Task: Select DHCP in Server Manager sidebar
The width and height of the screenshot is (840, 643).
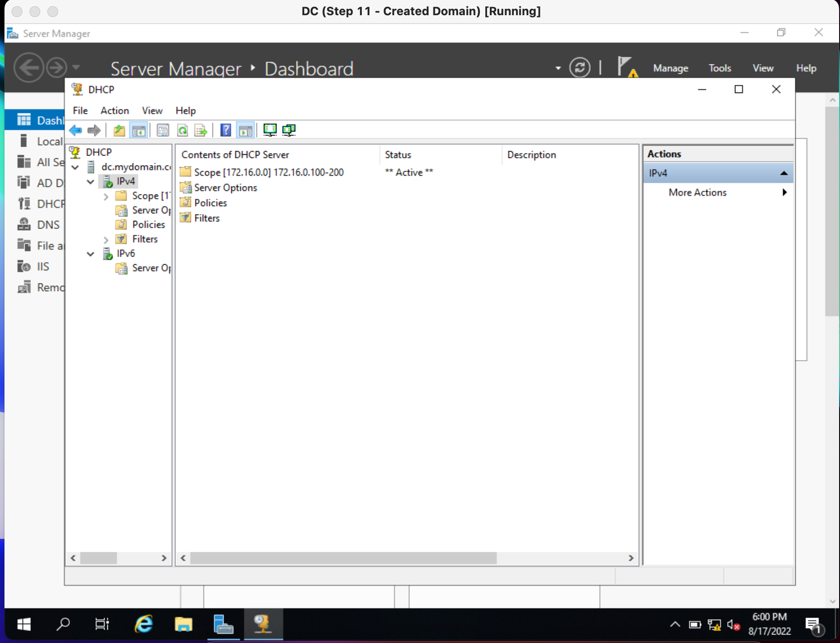Action: [35, 204]
